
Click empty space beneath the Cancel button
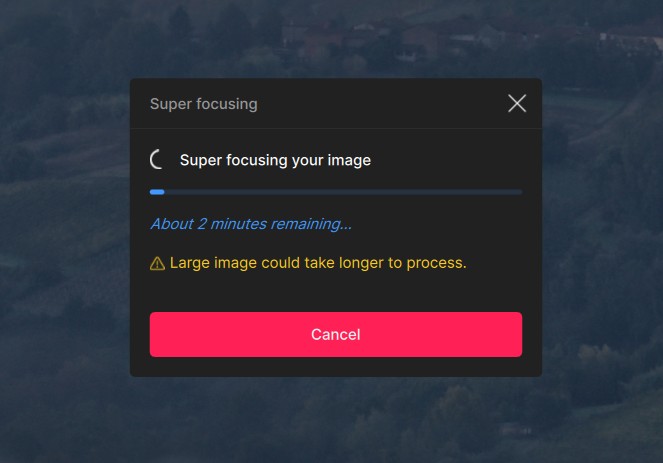point(336,367)
